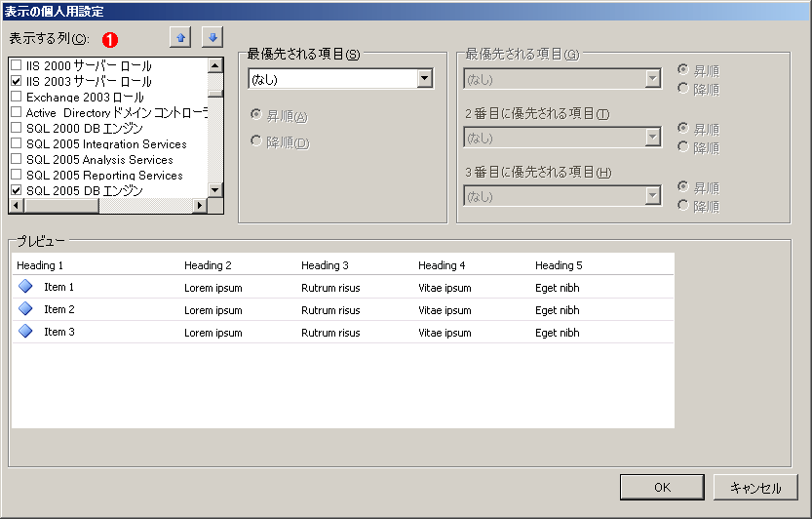
Task: Choose 昇順 for 最優先される項目(G)
Action: [x=683, y=69]
